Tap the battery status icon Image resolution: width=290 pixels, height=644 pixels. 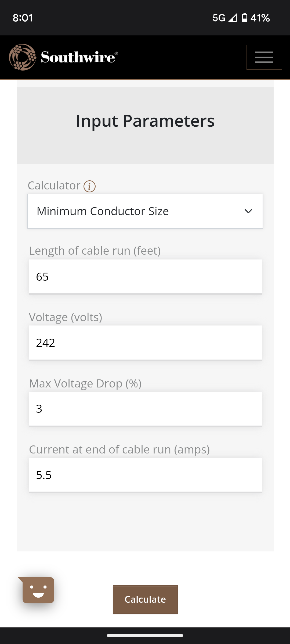coord(244,18)
